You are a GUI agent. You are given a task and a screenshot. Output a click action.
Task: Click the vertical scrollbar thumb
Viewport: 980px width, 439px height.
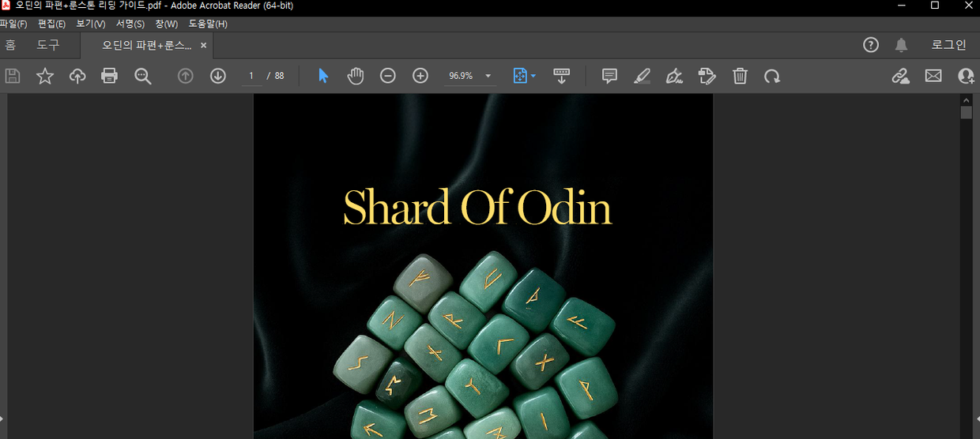coord(966,113)
